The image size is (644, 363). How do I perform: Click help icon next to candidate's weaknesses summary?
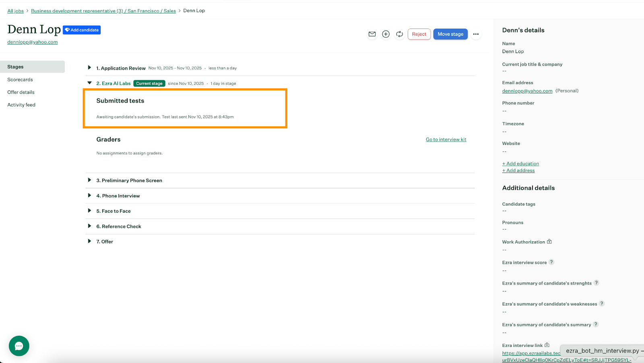(x=602, y=304)
